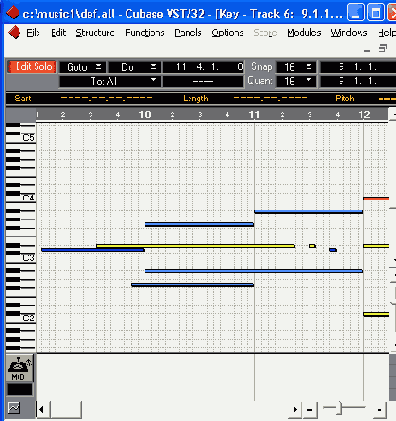Open the Edit menu
Screen dimensions: 396x421
pos(58,33)
